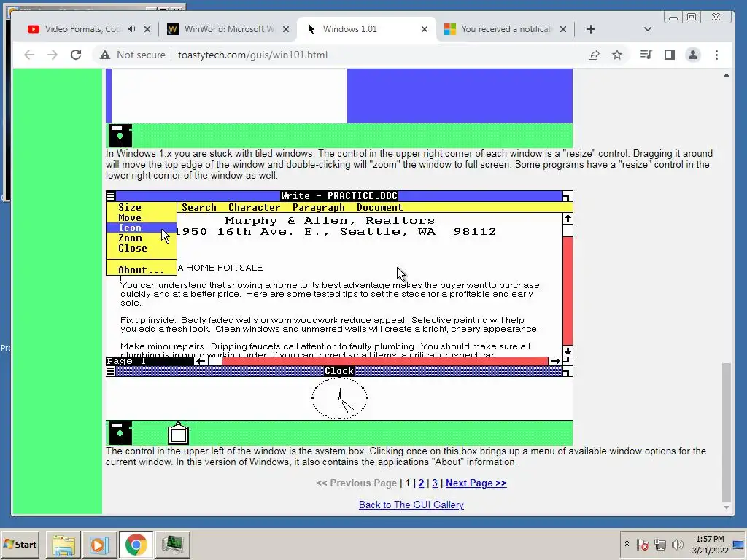Click the Document menu in Write screenshot
Image resolution: width=747 pixels, height=560 pixels.
(379, 207)
